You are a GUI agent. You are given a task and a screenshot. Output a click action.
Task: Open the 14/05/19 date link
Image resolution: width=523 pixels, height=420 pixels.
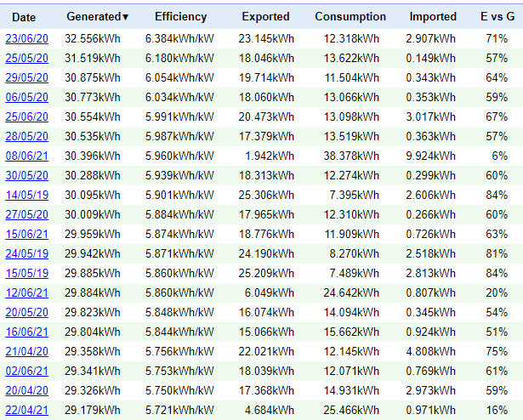tap(26, 196)
